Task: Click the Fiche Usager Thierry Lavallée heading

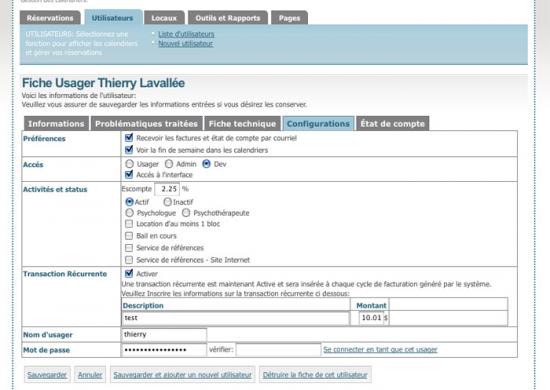Action: point(103,83)
